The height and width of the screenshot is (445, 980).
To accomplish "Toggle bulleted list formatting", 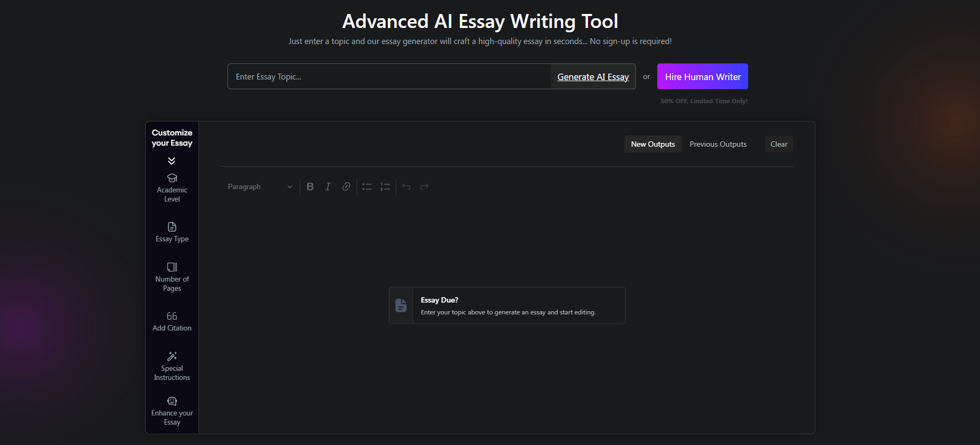I will [367, 186].
